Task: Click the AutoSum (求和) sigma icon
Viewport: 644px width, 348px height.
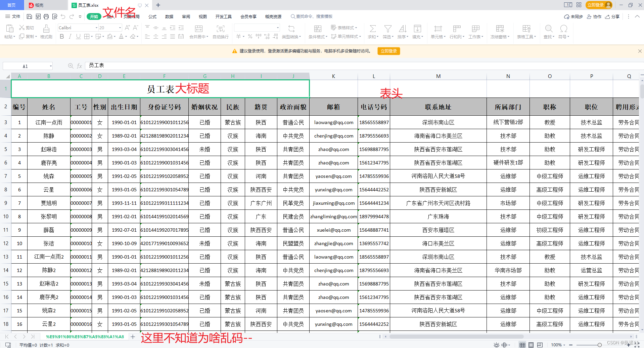Action: [373, 29]
